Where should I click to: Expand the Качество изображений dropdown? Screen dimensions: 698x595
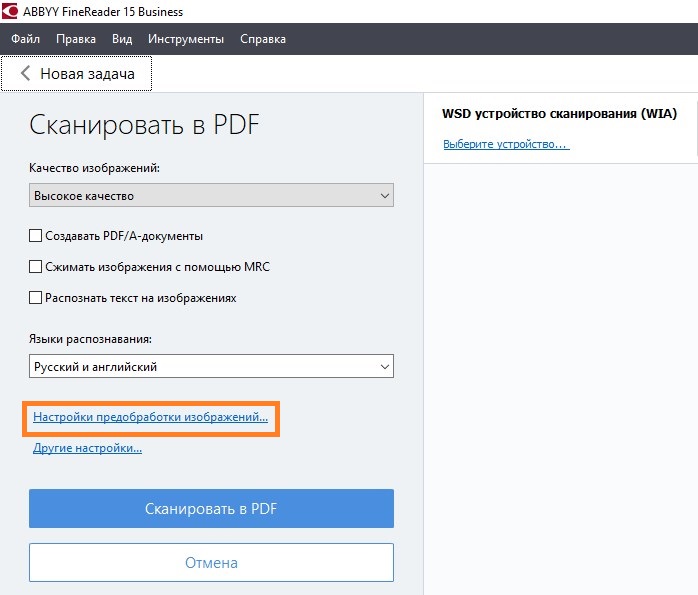(211, 196)
